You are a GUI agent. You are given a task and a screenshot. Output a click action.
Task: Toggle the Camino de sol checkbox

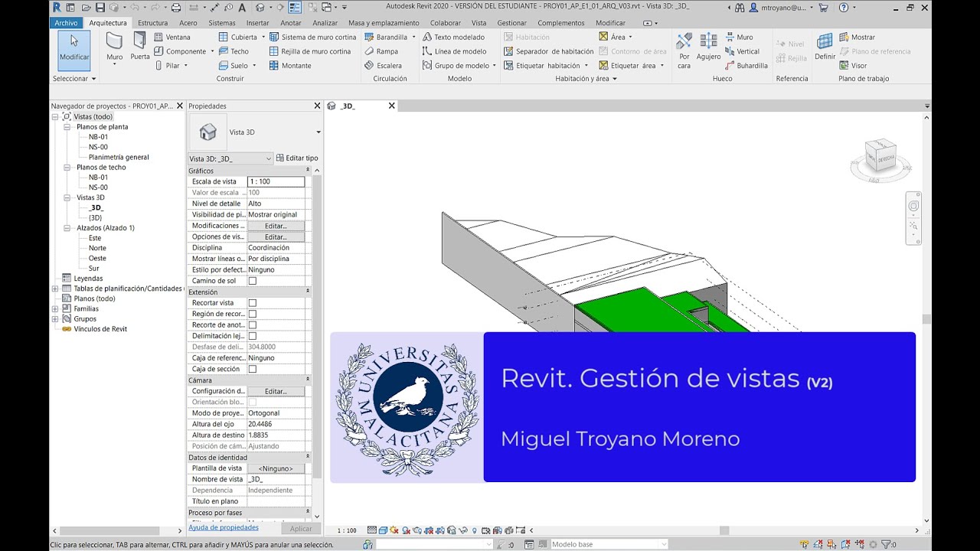(x=253, y=281)
